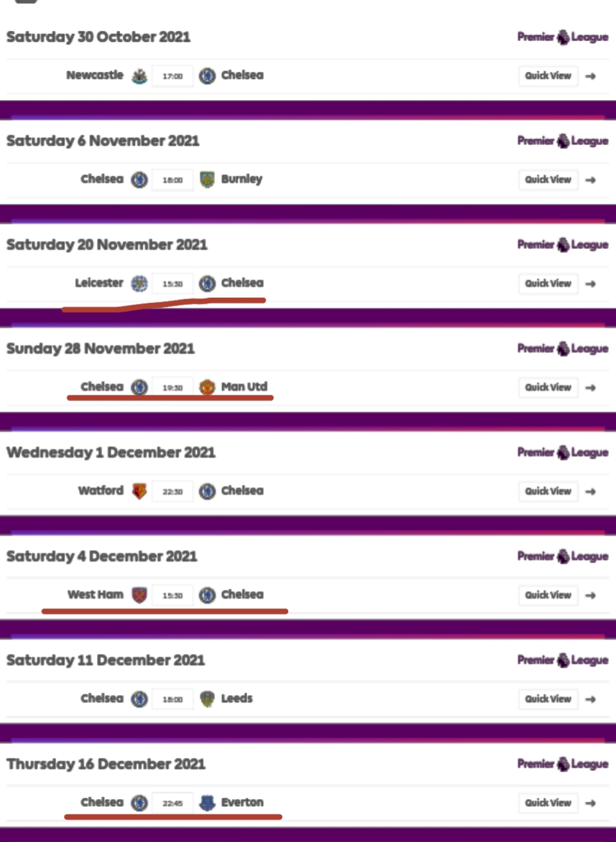
Task: Click the Chelsea crest in the Burnley fixture
Action: pyautogui.click(x=139, y=180)
